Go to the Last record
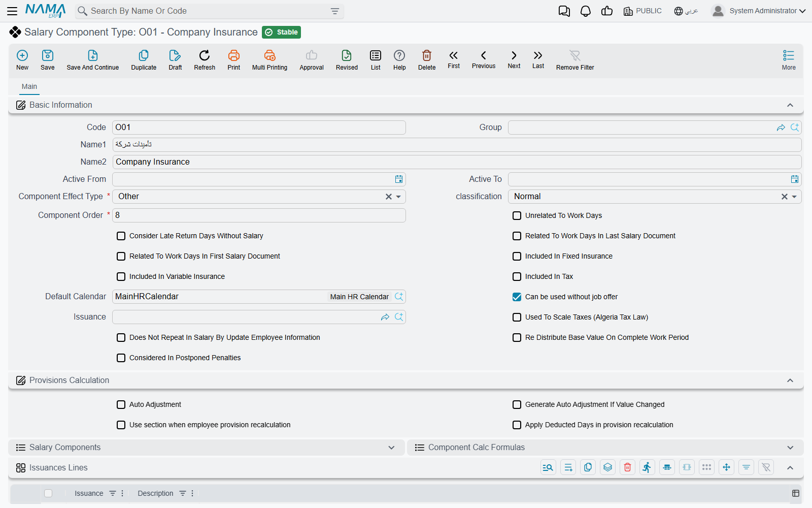 point(538,59)
